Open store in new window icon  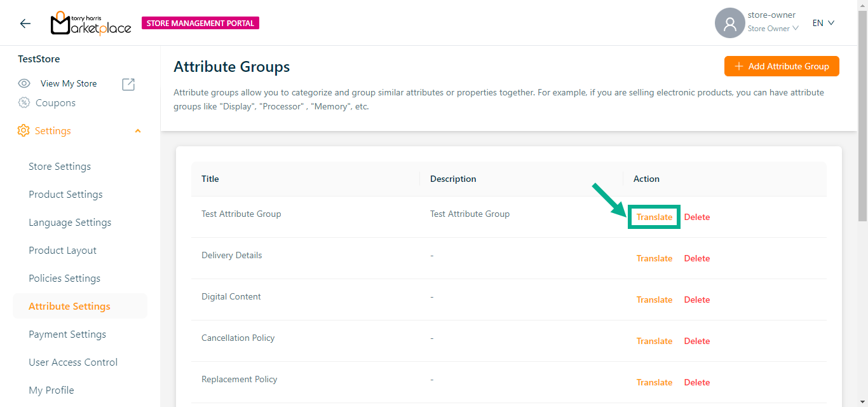click(x=128, y=84)
